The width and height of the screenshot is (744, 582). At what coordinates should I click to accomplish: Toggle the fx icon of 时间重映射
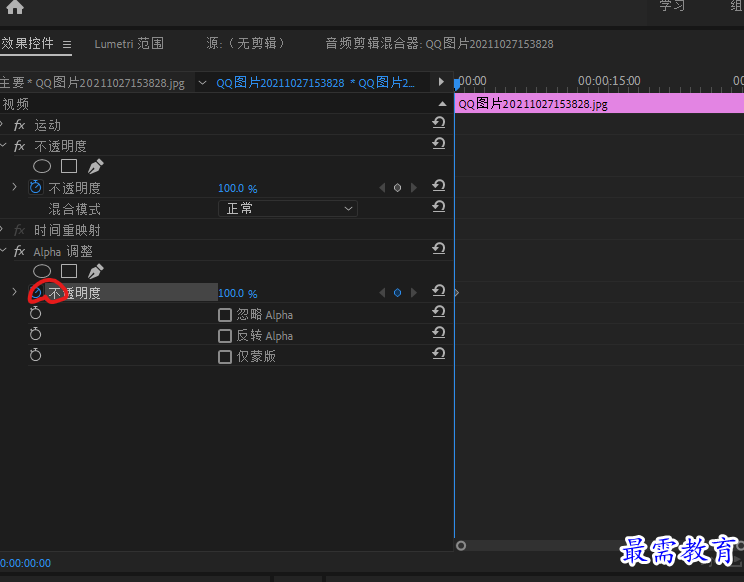click(19, 231)
